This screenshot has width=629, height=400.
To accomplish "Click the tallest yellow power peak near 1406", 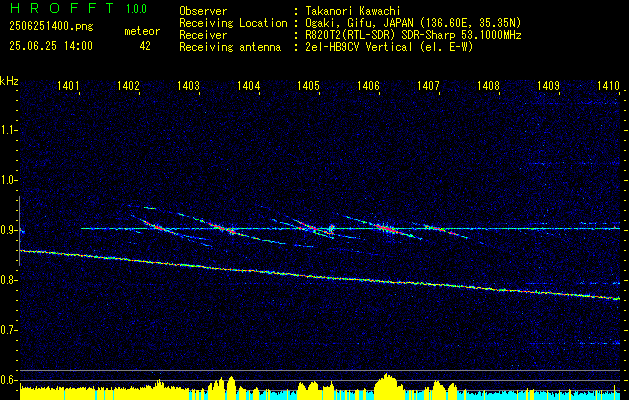I will 386,386.
